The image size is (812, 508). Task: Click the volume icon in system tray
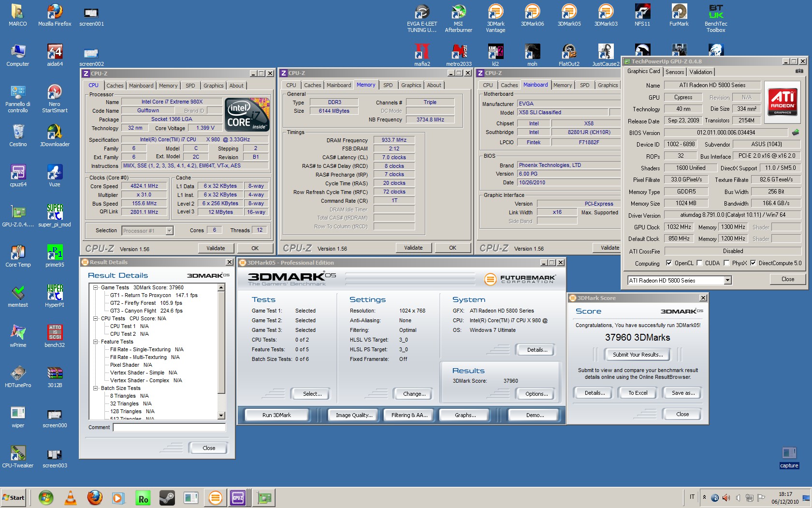pyautogui.click(x=738, y=497)
